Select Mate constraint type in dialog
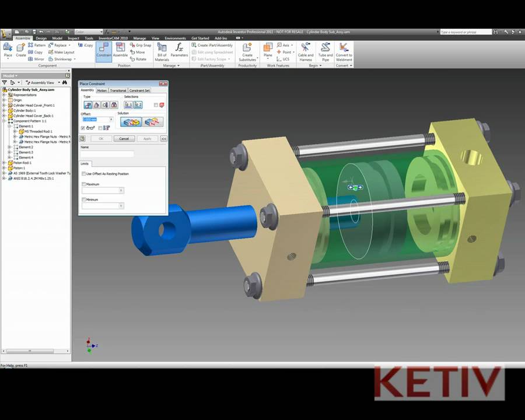 [x=87, y=105]
